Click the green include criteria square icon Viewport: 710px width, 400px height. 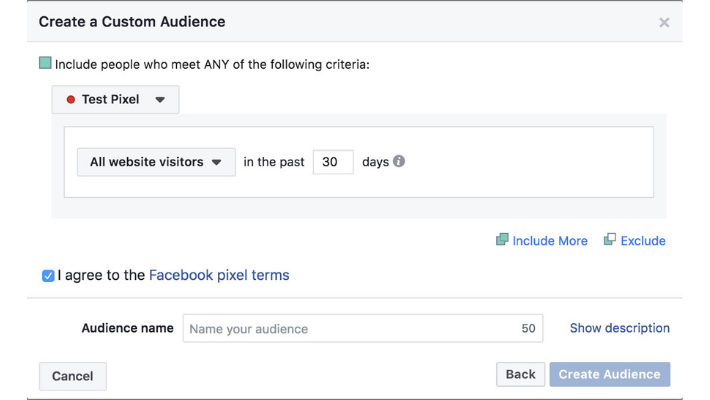[45, 63]
